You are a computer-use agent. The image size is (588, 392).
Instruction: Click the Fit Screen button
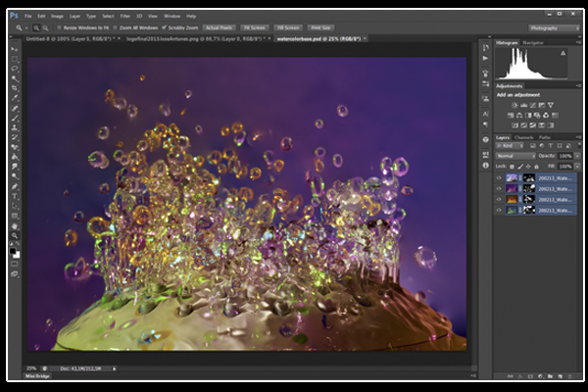pos(254,27)
